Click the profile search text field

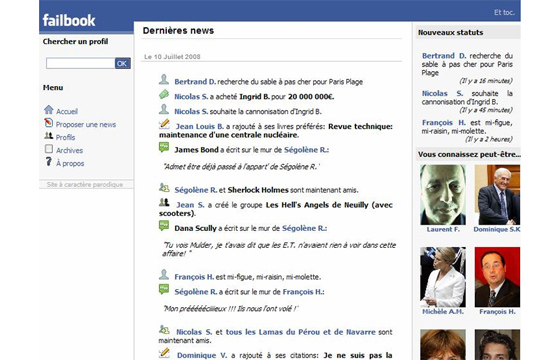(x=80, y=64)
